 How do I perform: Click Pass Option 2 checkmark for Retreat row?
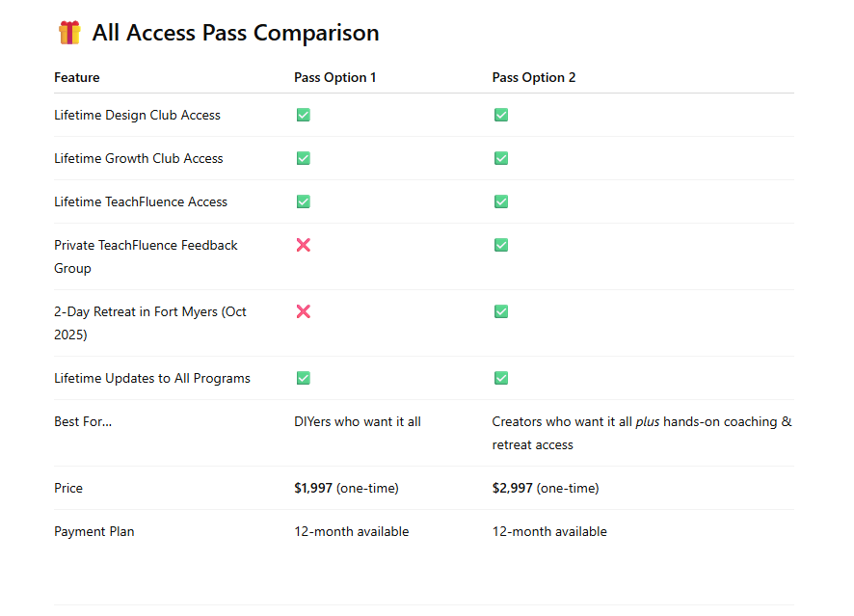(x=501, y=311)
